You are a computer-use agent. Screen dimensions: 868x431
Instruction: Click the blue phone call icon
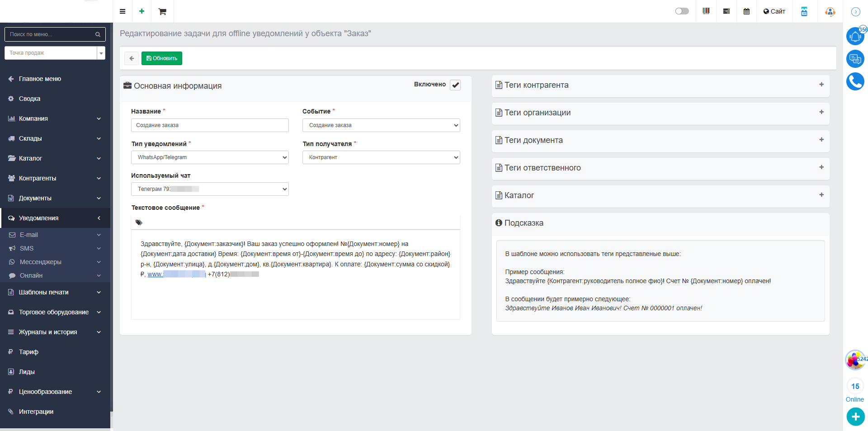tap(855, 81)
